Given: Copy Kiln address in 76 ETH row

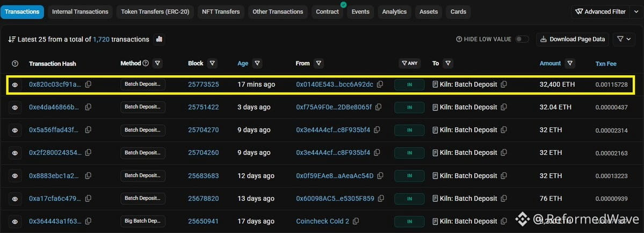Looking at the screenshot, I should click(503, 199).
